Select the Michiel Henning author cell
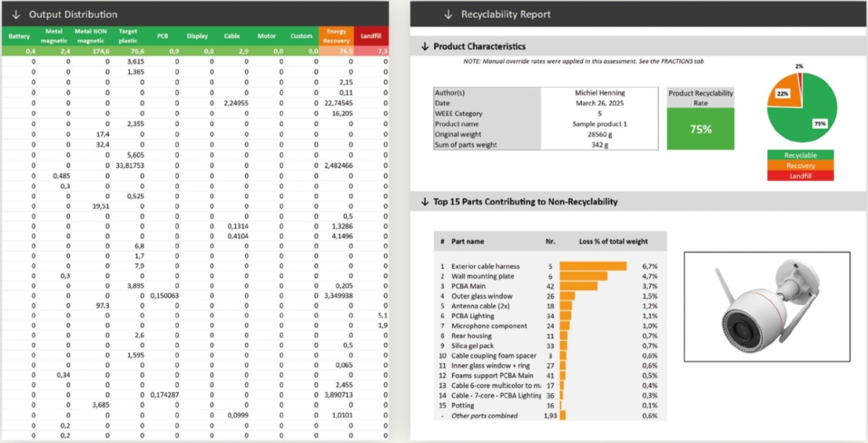The image size is (868, 443). click(x=599, y=93)
